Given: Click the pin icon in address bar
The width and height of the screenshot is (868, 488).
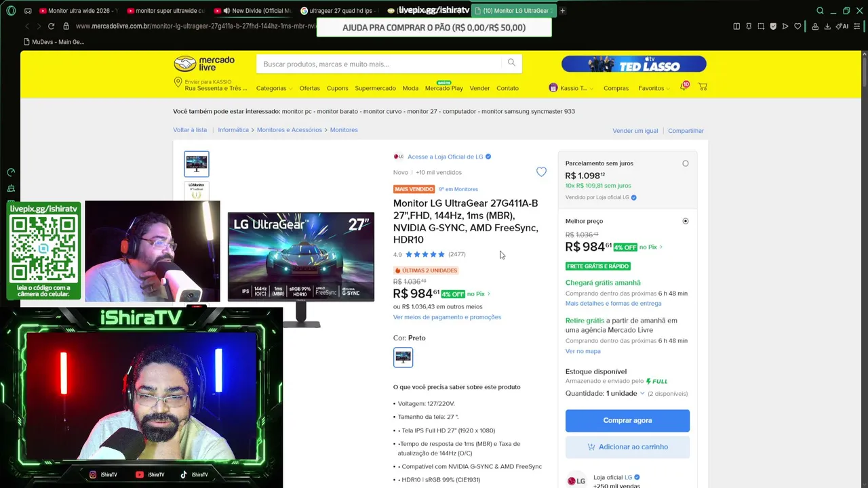Looking at the screenshot, I should (x=749, y=26).
